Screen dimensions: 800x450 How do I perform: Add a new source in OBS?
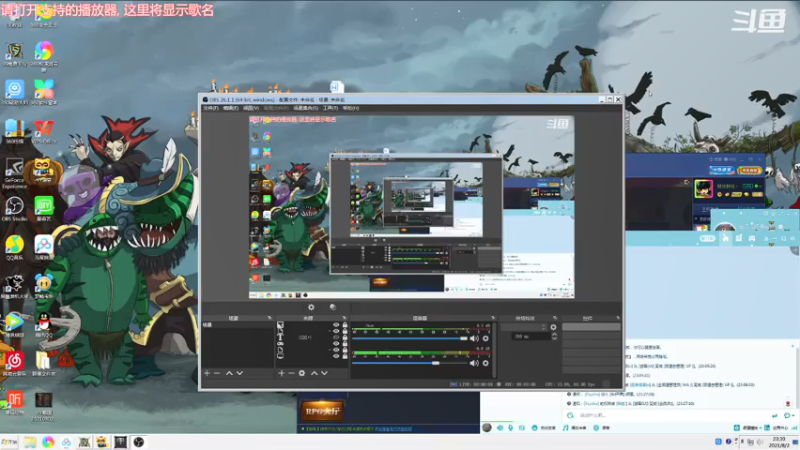pos(281,373)
